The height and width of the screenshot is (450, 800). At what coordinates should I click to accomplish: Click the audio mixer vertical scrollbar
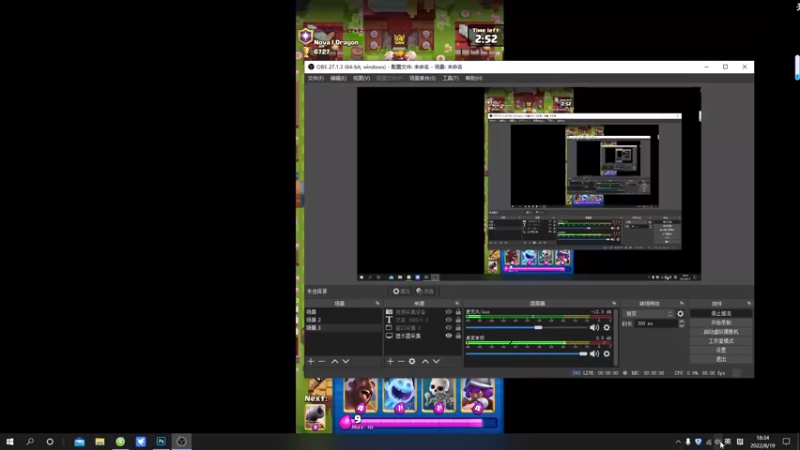click(616, 337)
